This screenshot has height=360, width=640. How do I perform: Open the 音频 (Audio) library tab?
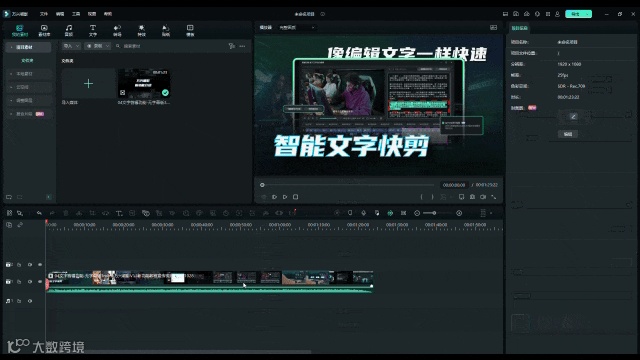click(69, 30)
